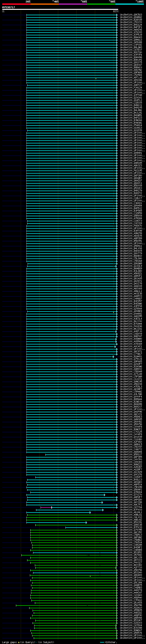Select label UniRef100_Q8U4H3

pos(131,575)
